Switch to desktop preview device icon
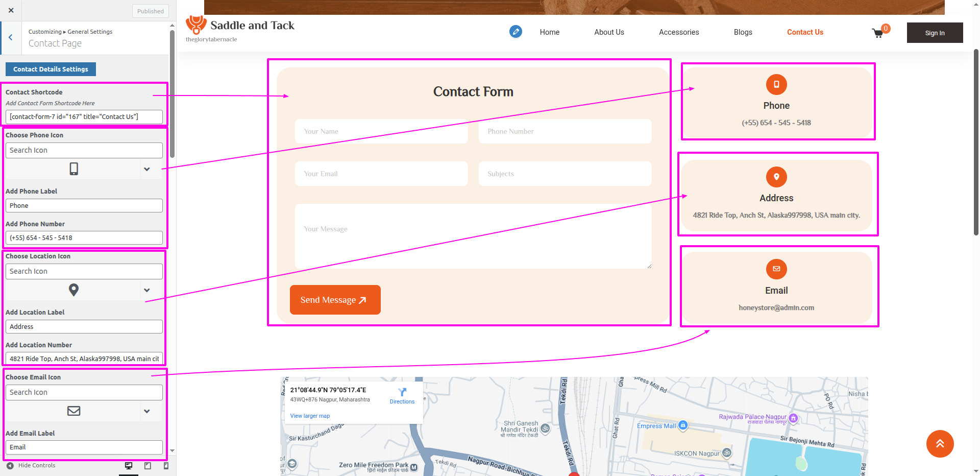The height and width of the screenshot is (476, 980). [x=129, y=466]
